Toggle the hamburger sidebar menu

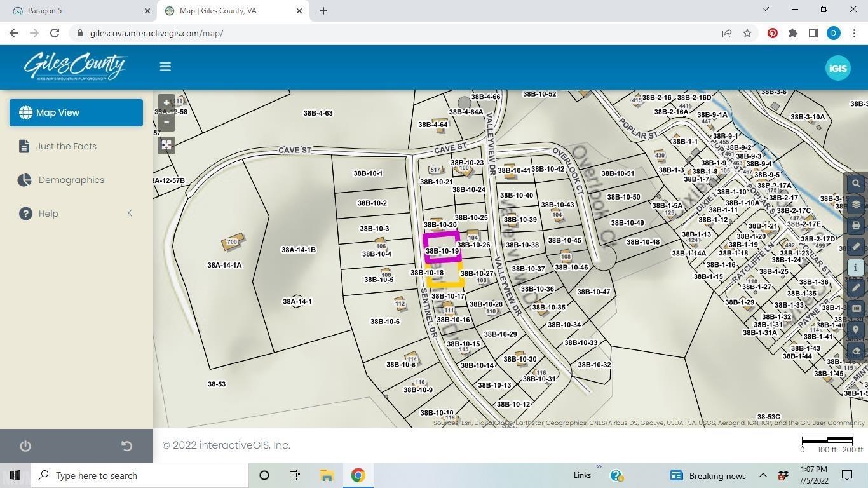click(165, 67)
